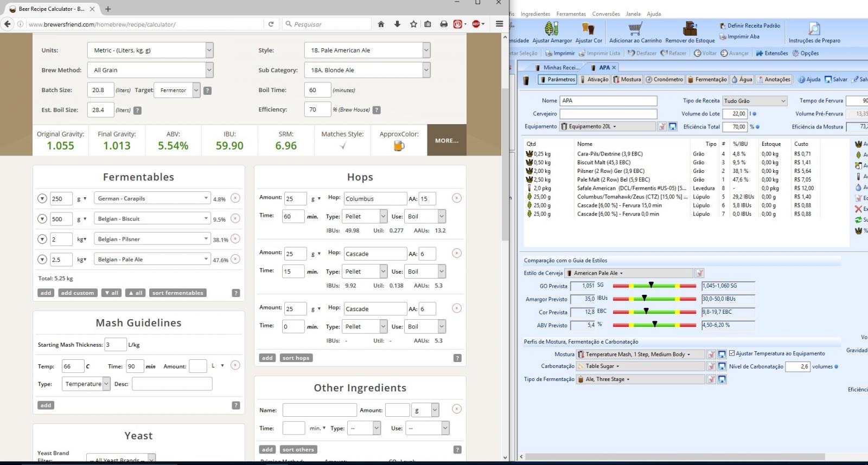Click Firefox home button
868x465 pixels.
pos(381,24)
